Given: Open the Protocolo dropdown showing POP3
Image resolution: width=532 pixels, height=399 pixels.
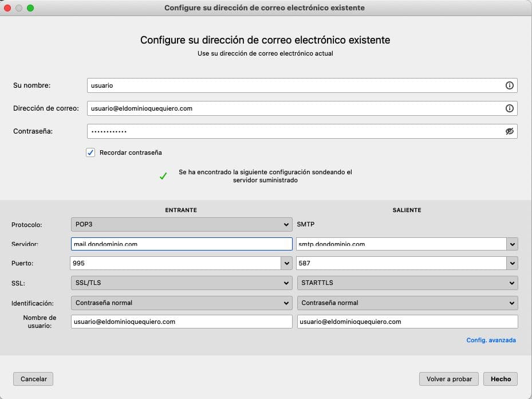Looking at the screenshot, I should 181,224.
